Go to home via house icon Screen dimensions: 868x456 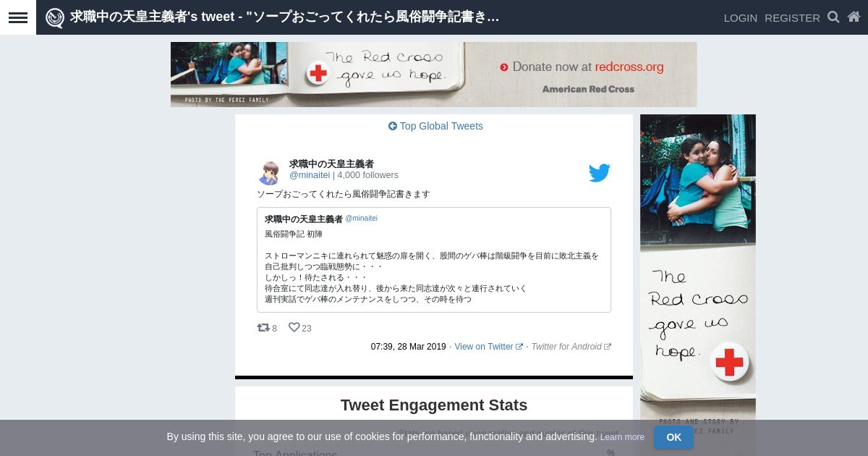point(854,17)
